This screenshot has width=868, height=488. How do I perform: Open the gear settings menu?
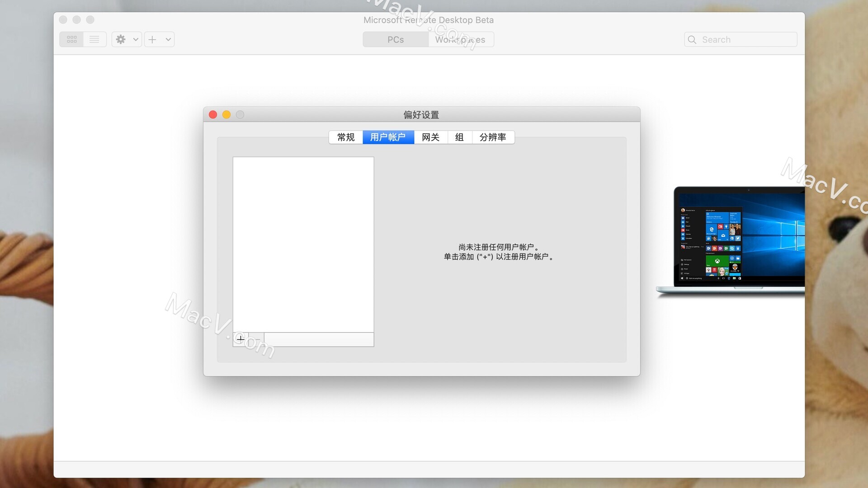[x=121, y=39]
